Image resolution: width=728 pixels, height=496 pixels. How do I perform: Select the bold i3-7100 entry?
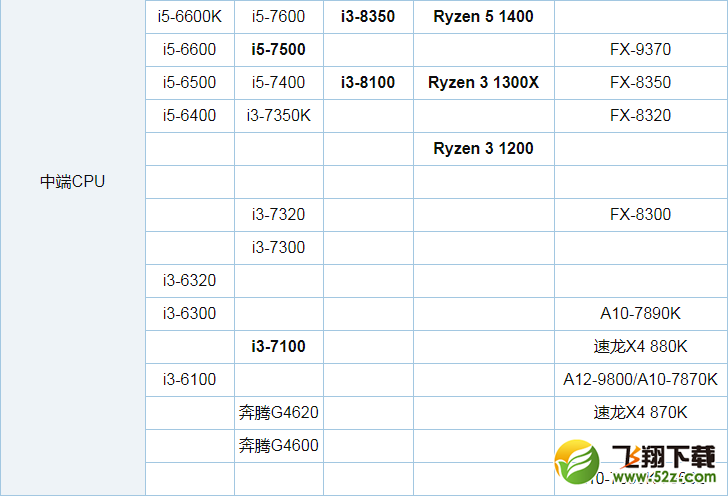click(279, 346)
